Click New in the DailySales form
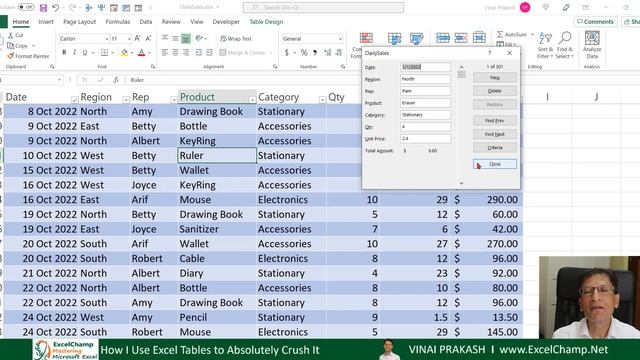The image size is (640, 360). click(495, 78)
